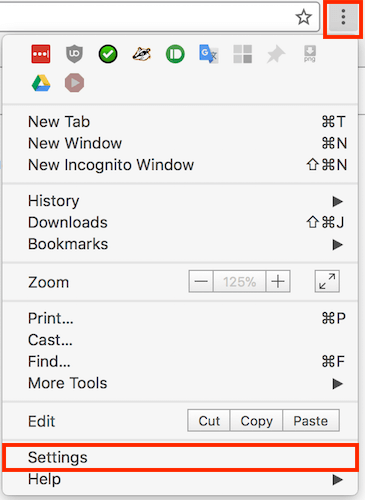
Task: Increase zoom with the plus button
Action: click(278, 282)
